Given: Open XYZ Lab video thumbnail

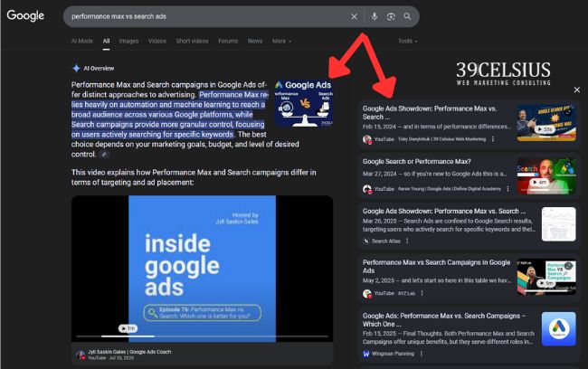Looking at the screenshot, I should [x=546, y=277].
